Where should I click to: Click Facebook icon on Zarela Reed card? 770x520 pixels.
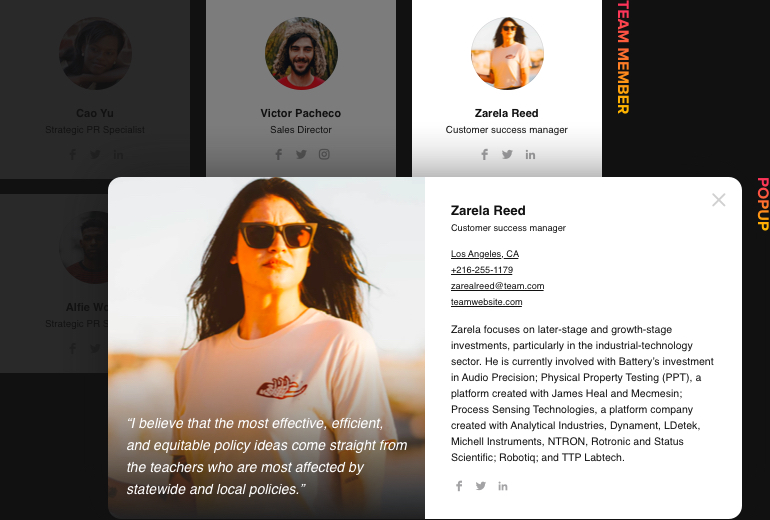pos(484,155)
